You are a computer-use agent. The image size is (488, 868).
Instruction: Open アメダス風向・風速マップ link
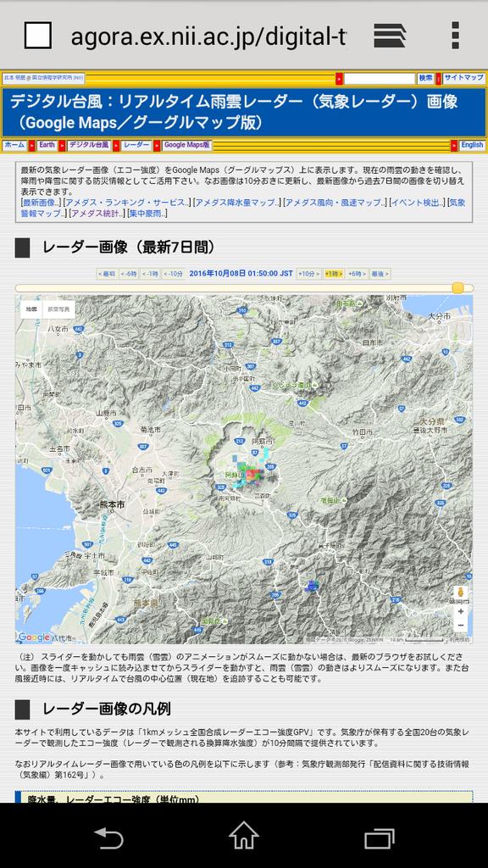335,203
